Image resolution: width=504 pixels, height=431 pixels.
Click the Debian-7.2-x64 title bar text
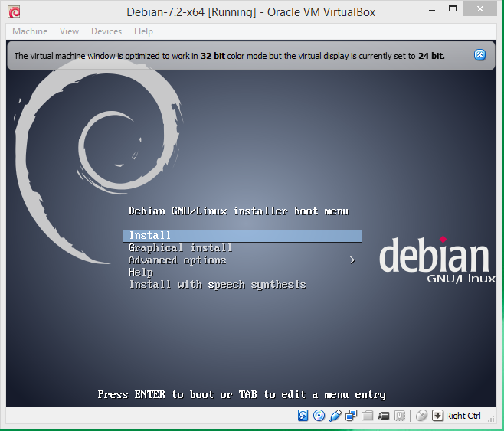250,12
